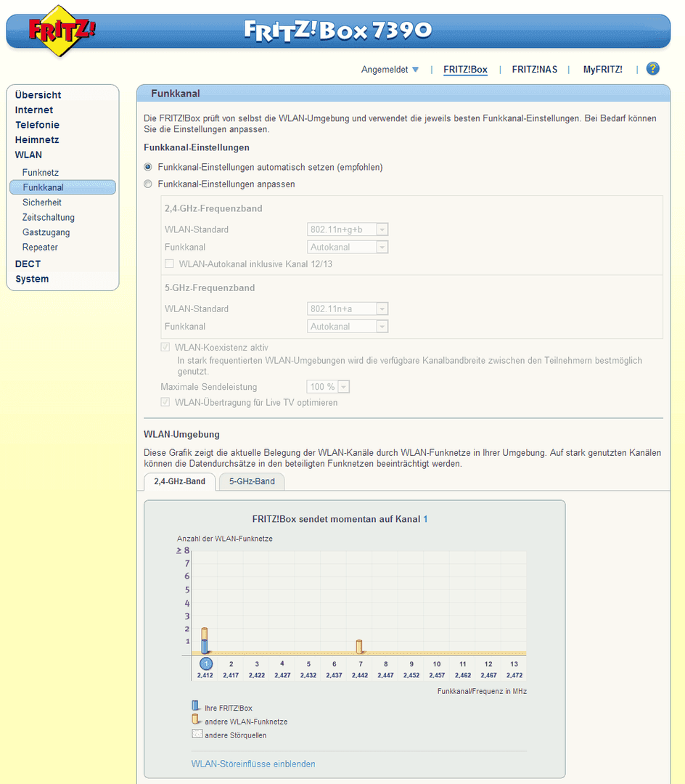Click 'WLAN-Störeinflüsse einblenden' link
This screenshot has height=784, width=685.
point(253,764)
